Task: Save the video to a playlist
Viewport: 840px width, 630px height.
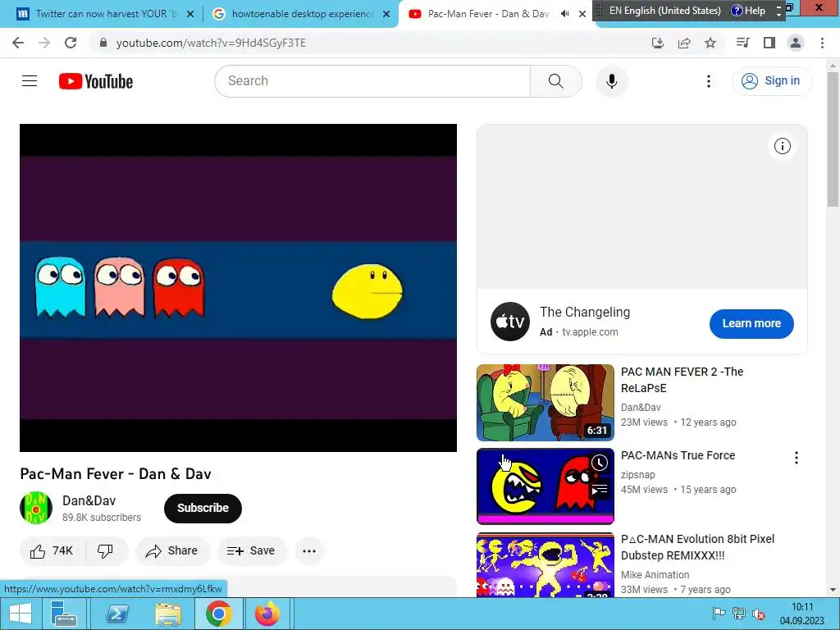Action: (252, 550)
